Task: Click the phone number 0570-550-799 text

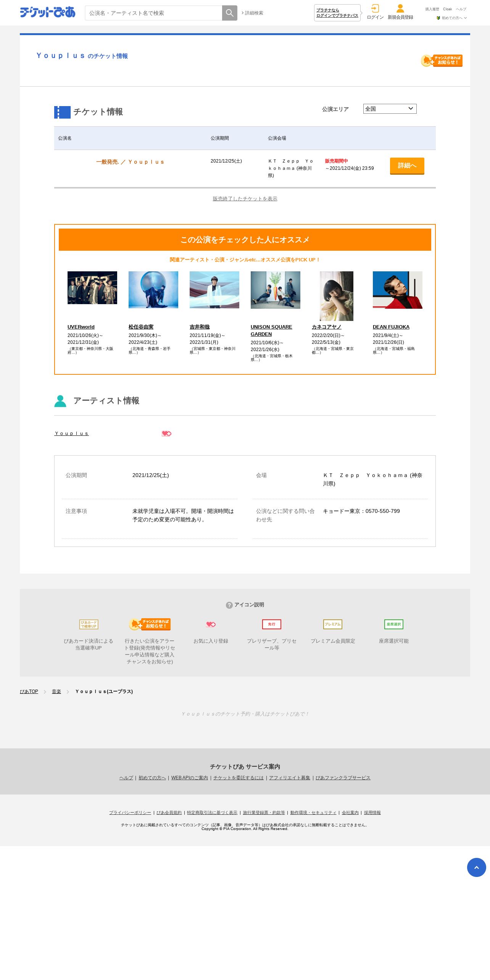Action: (x=383, y=511)
